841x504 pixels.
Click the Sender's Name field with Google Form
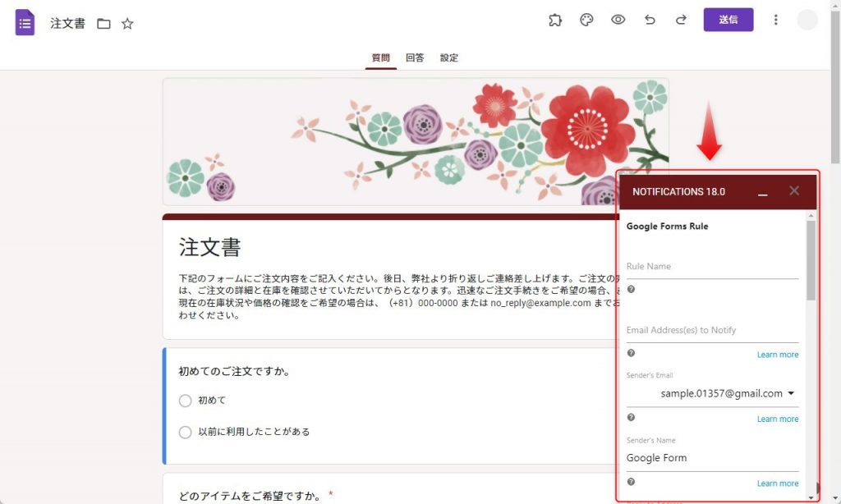pos(712,458)
